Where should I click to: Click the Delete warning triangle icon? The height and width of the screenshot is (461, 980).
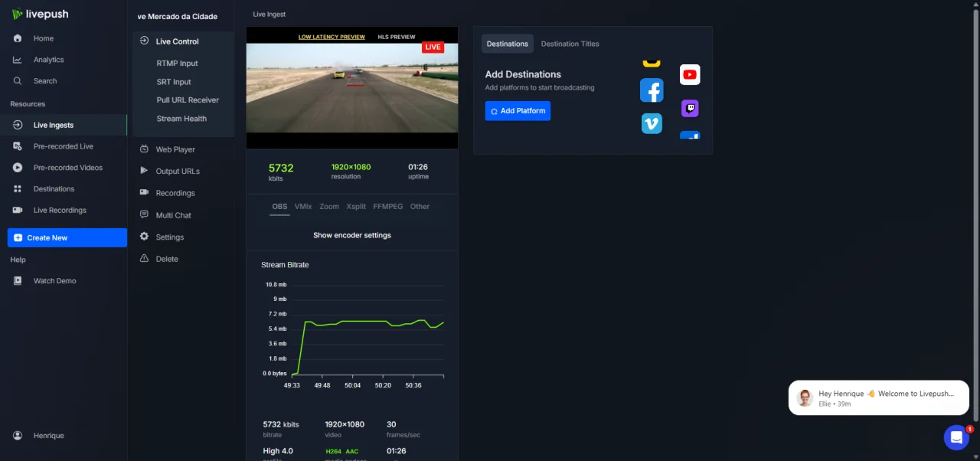[x=144, y=259]
